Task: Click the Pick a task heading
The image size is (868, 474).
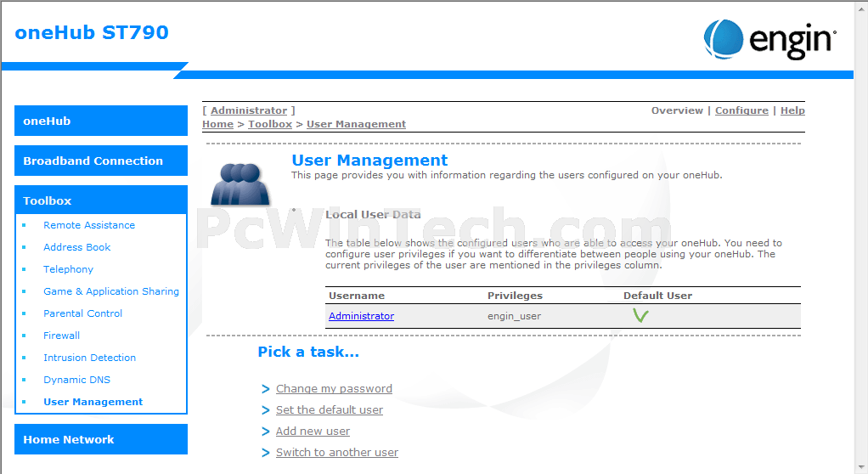Action: click(x=308, y=352)
